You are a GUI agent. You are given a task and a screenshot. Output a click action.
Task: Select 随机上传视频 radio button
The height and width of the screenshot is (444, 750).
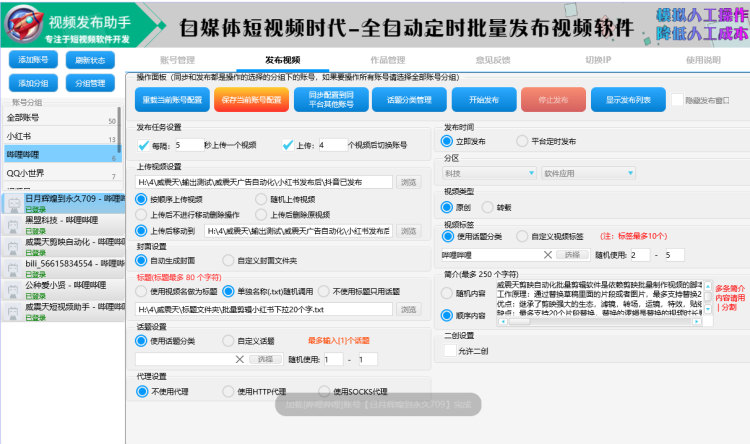click(261, 199)
